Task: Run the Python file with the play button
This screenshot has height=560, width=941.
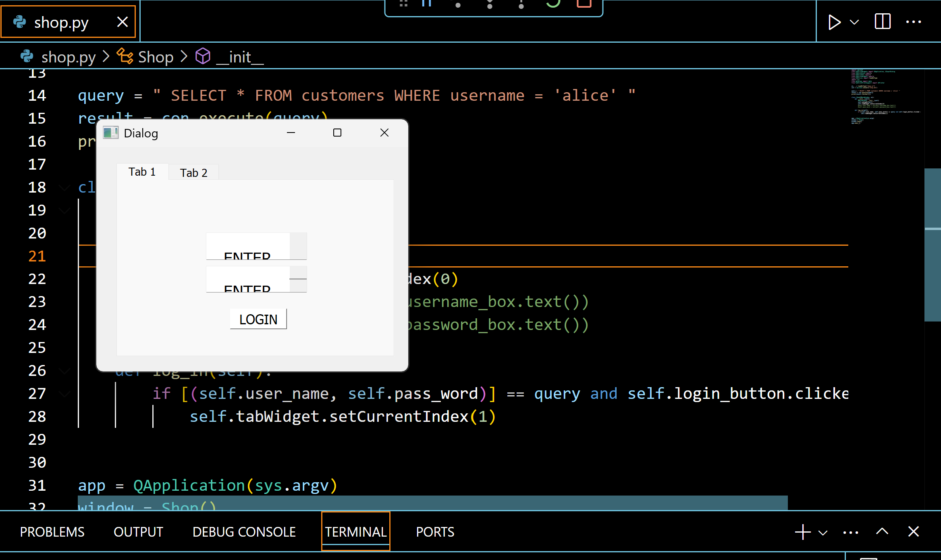Action: [x=834, y=22]
